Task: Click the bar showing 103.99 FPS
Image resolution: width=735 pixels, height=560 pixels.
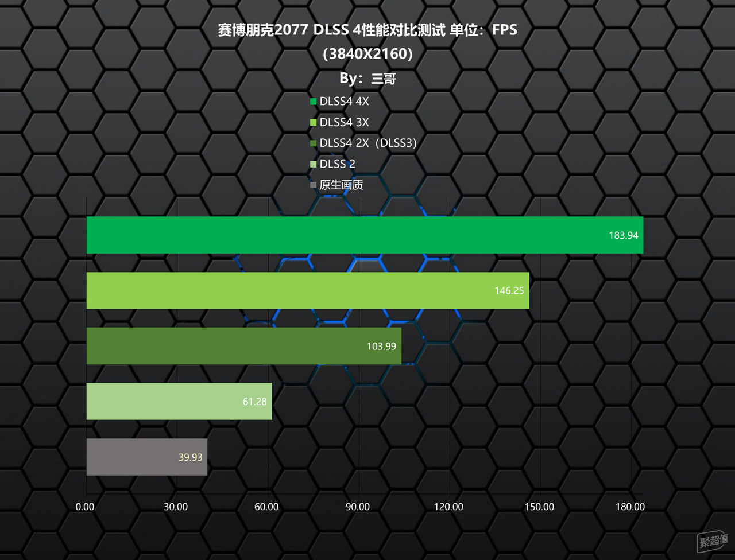Action: tap(244, 346)
